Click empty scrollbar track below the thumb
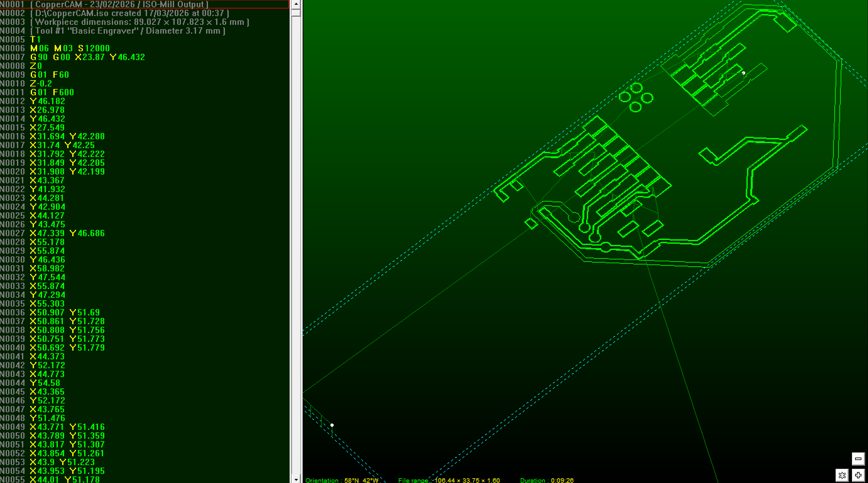The width and height of the screenshot is (868, 483). pos(296,236)
